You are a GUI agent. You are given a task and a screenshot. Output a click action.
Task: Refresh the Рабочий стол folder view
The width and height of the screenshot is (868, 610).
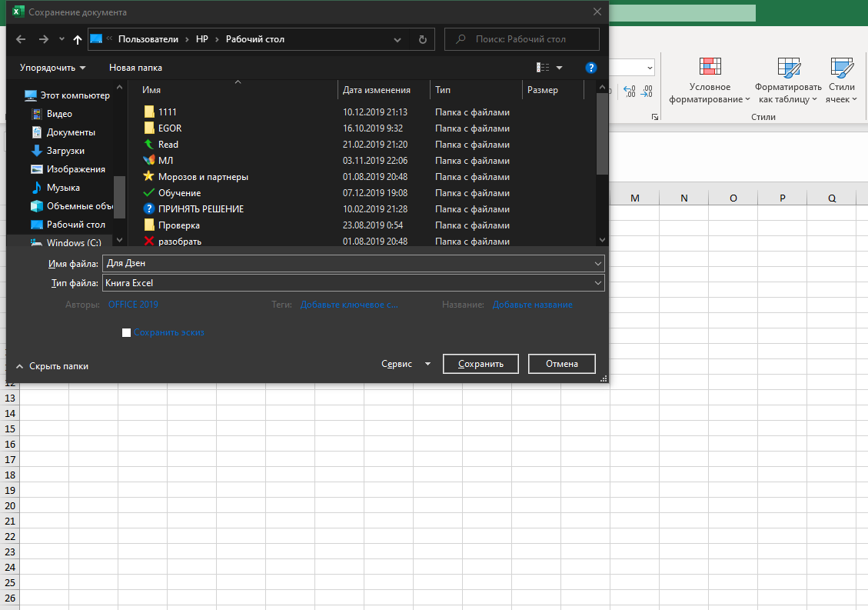click(x=422, y=39)
